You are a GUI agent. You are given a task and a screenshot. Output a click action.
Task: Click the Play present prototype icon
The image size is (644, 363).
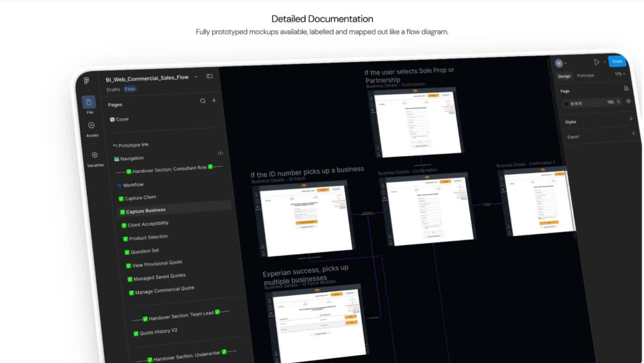coord(597,62)
